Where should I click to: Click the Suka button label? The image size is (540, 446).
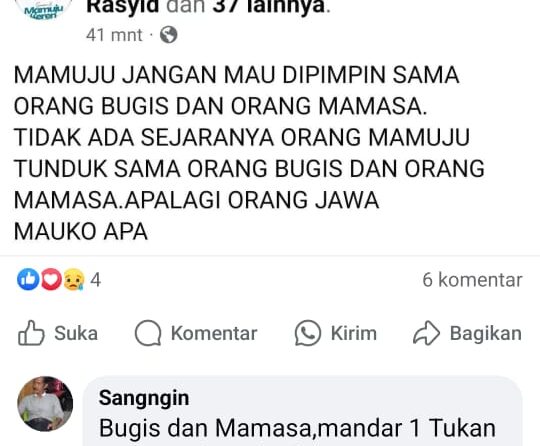(76, 333)
